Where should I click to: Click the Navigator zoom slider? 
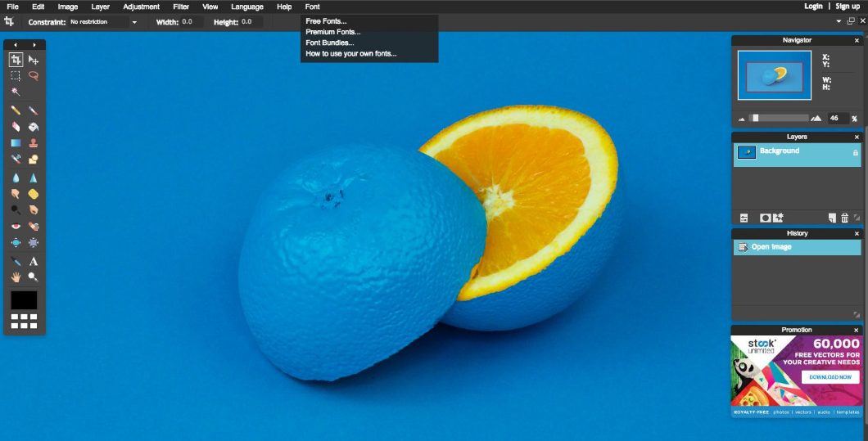(x=778, y=118)
